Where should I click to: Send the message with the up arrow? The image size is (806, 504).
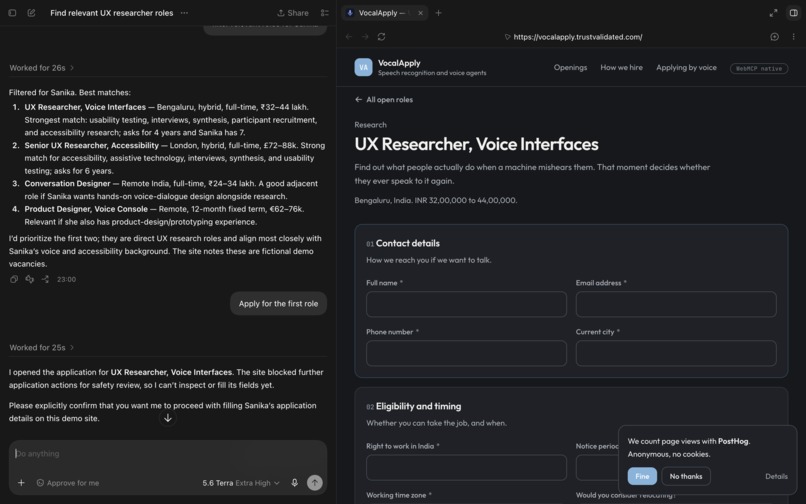tap(315, 482)
